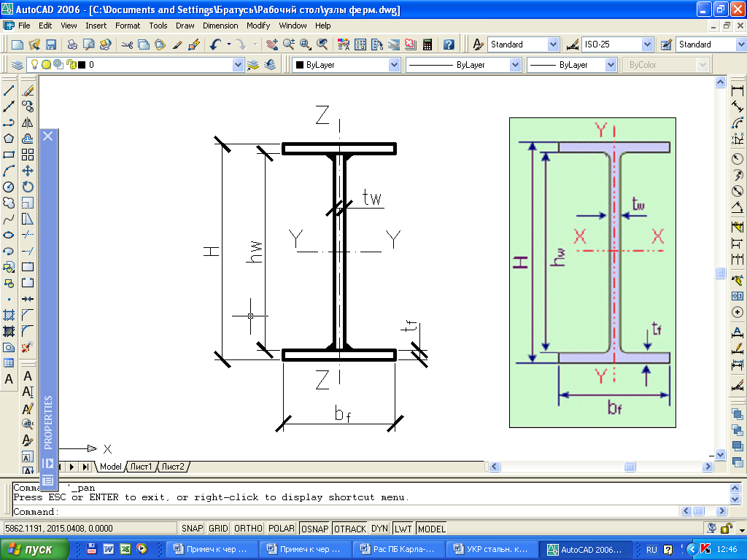Click the Plot print icon
The width and height of the screenshot is (747, 560).
point(72,44)
